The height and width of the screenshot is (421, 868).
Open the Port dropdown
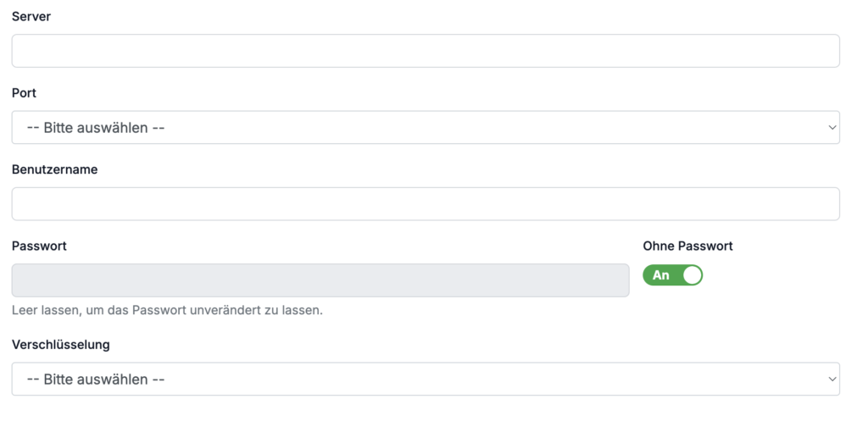click(425, 128)
